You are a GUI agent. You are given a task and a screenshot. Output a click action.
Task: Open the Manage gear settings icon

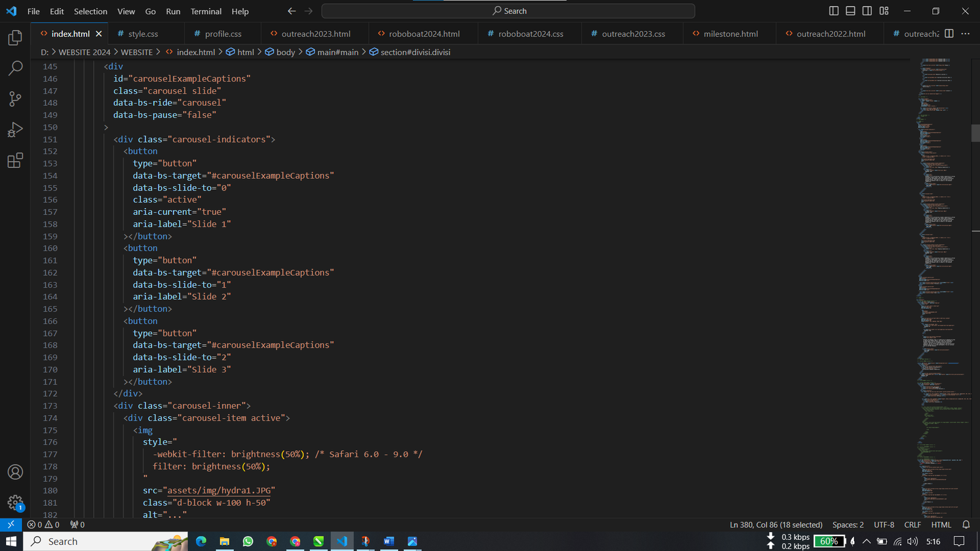pos(15,503)
